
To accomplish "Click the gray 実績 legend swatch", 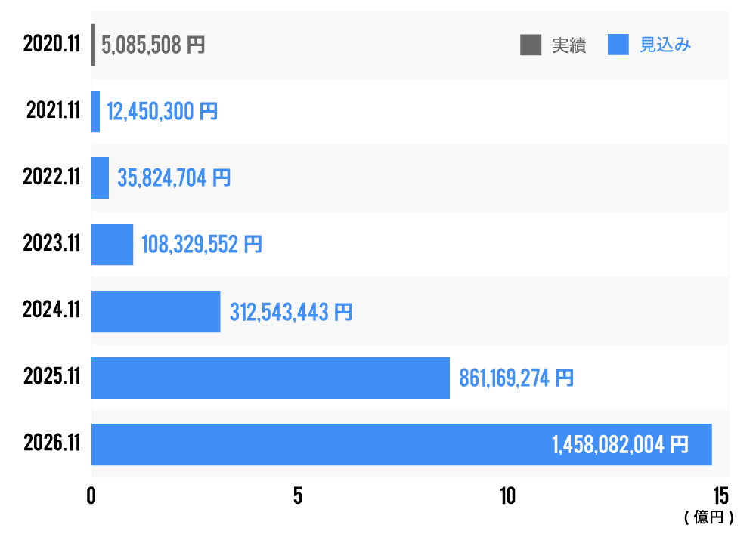I will (x=531, y=45).
